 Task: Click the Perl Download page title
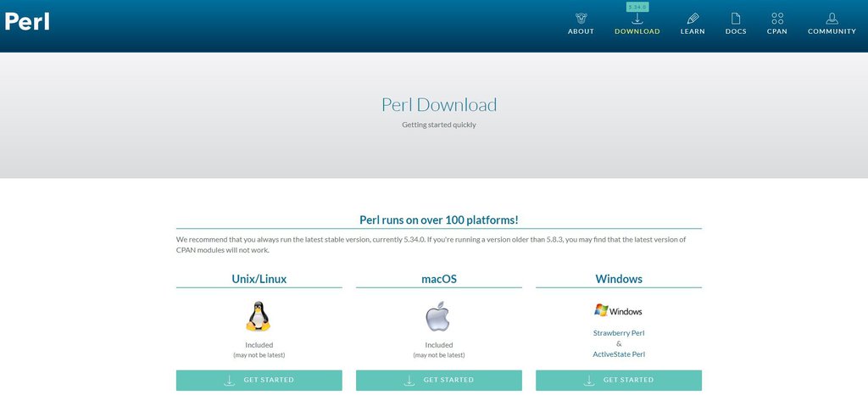[x=439, y=104]
